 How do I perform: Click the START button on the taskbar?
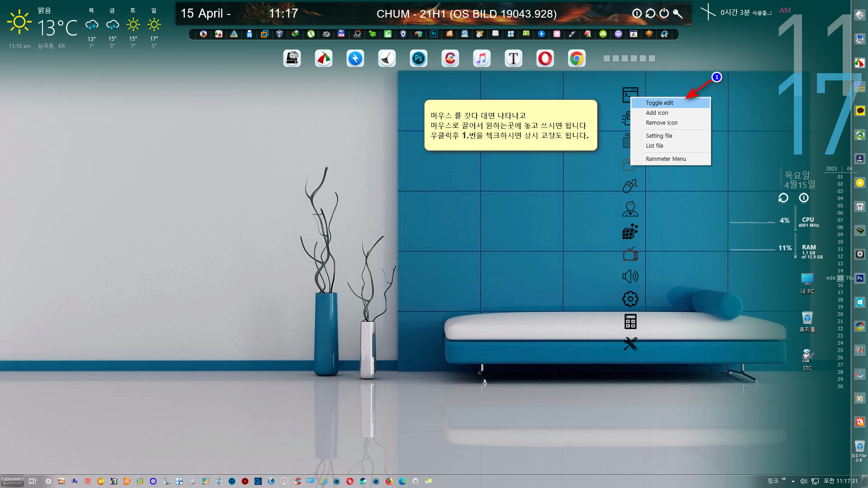(x=13, y=481)
